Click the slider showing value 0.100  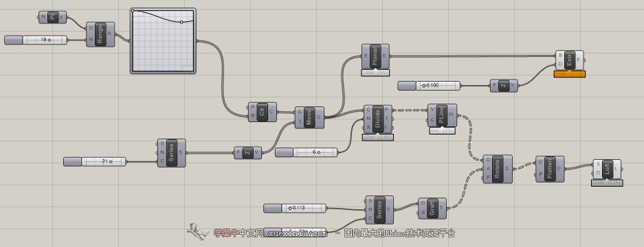pos(429,85)
